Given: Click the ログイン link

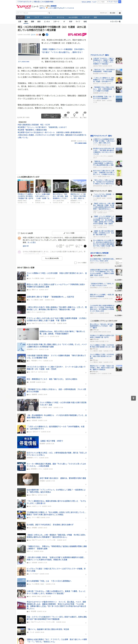Looking at the screenshot, I should pyautogui.click(x=42, y=8).
